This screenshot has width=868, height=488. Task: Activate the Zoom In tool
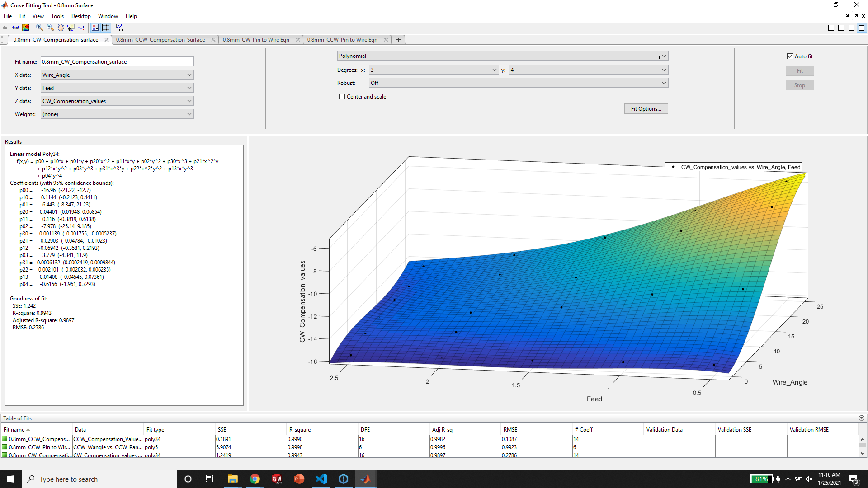(40, 28)
